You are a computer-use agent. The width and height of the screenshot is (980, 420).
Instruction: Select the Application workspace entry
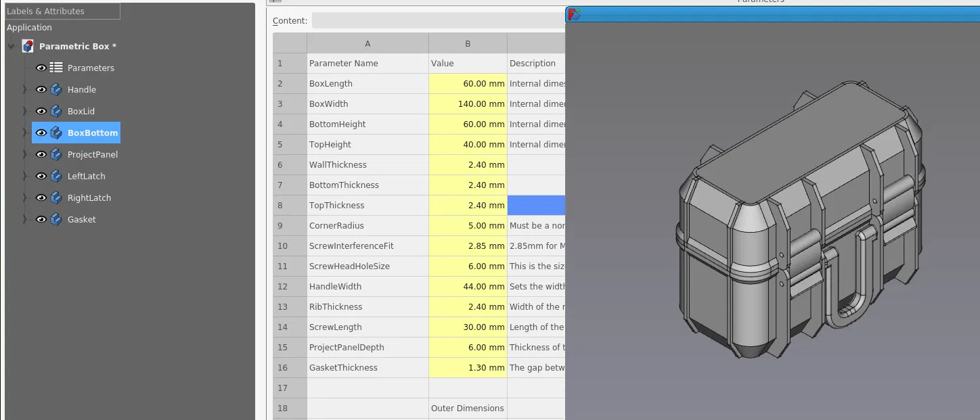[29, 27]
